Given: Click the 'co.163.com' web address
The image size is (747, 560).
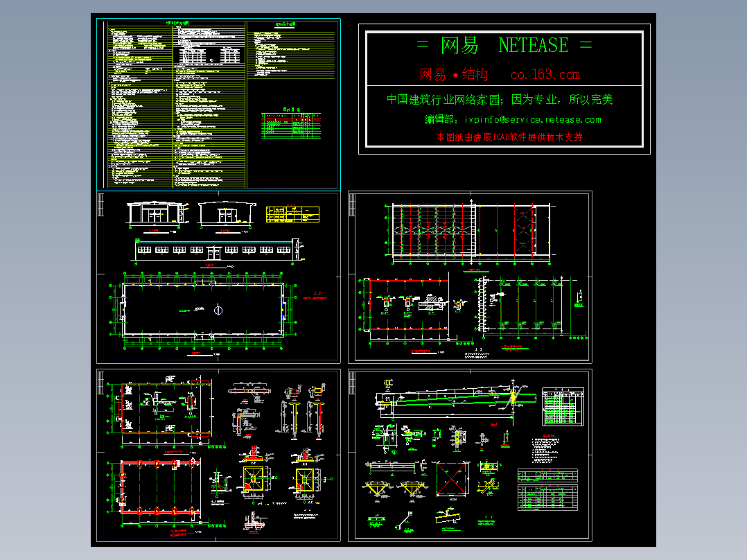Looking at the screenshot, I should pyautogui.click(x=545, y=75).
